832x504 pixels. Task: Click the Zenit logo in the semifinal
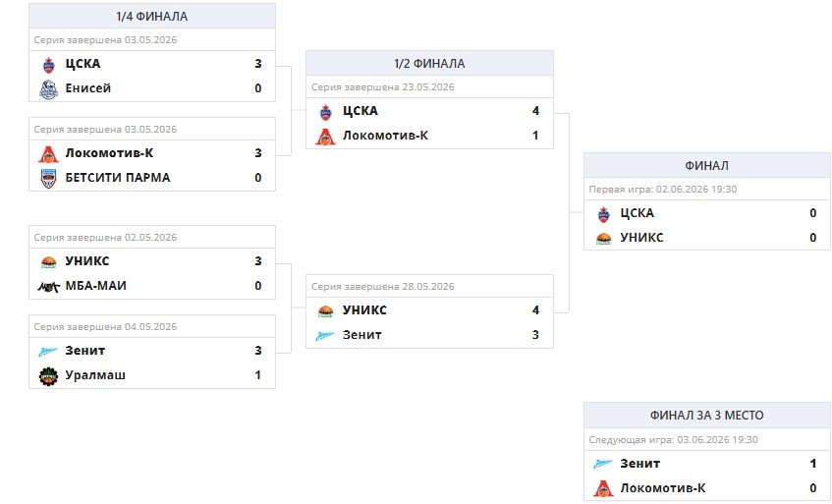point(325,335)
